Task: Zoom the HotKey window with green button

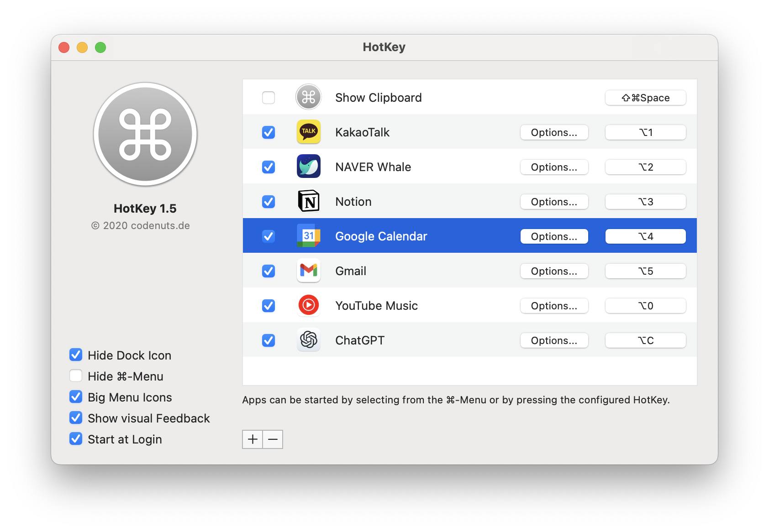Action: (100, 47)
